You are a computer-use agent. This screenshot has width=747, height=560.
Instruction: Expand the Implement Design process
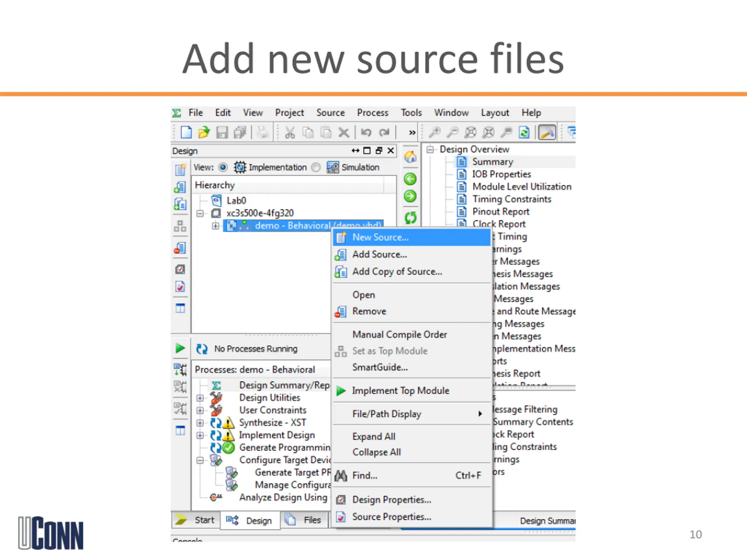click(200, 435)
